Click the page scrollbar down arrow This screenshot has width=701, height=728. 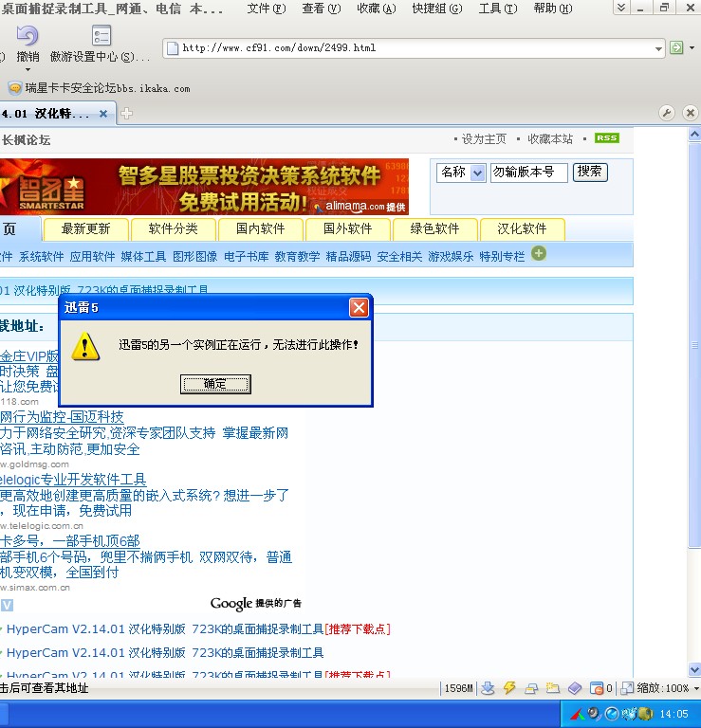[694, 669]
